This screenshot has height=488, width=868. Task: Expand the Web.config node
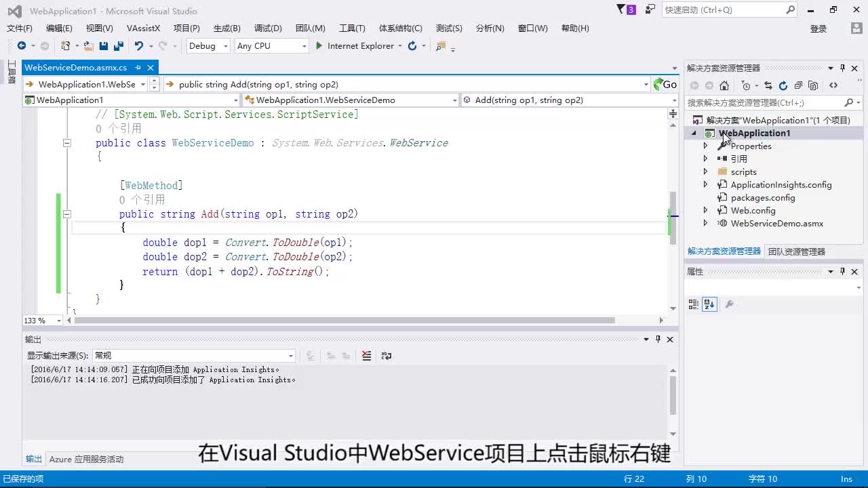[705, 210]
